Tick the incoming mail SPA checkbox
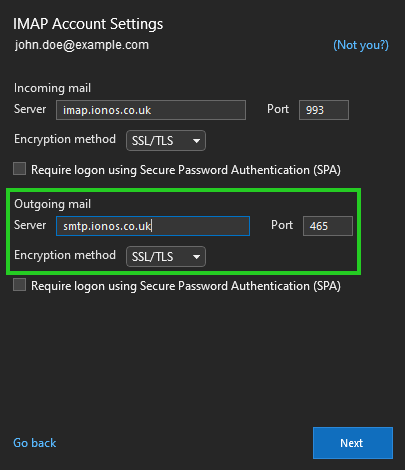405x470 pixels. coord(19,169)
